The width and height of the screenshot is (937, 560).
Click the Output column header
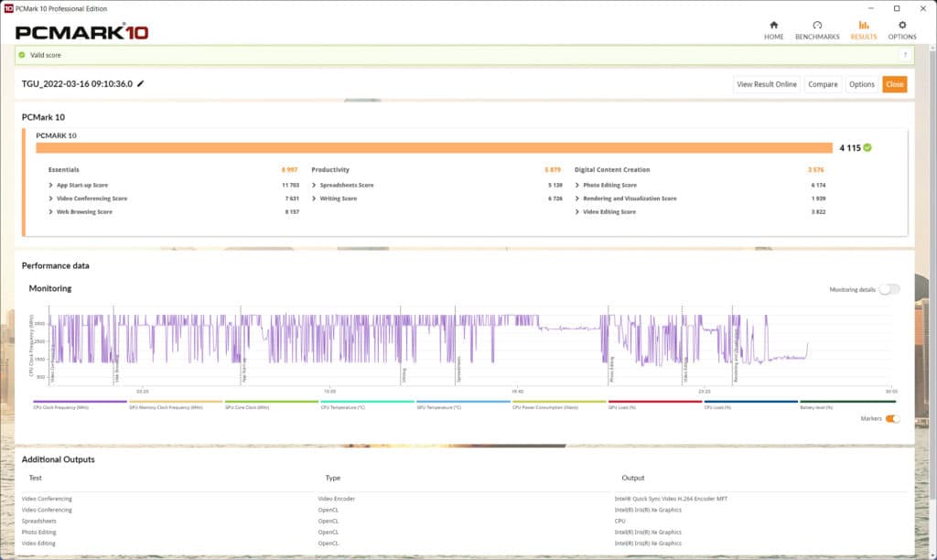(x=633, y=478)
